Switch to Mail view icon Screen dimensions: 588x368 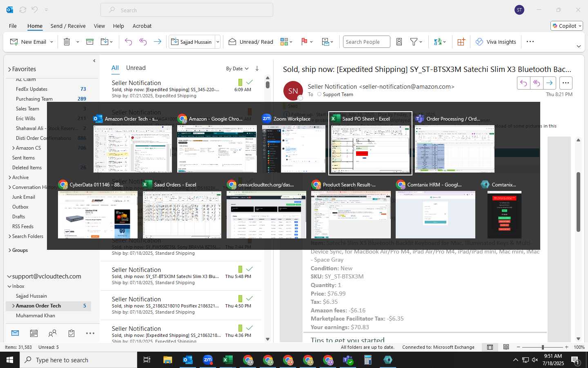[x=15, y=333]
